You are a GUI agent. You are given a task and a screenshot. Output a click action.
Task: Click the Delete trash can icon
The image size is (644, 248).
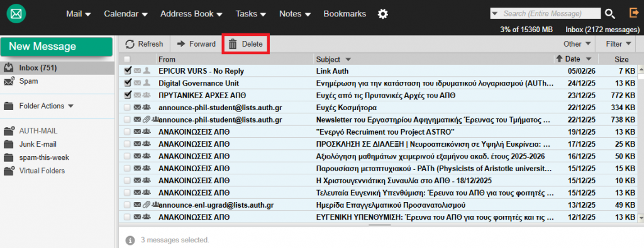233,44
